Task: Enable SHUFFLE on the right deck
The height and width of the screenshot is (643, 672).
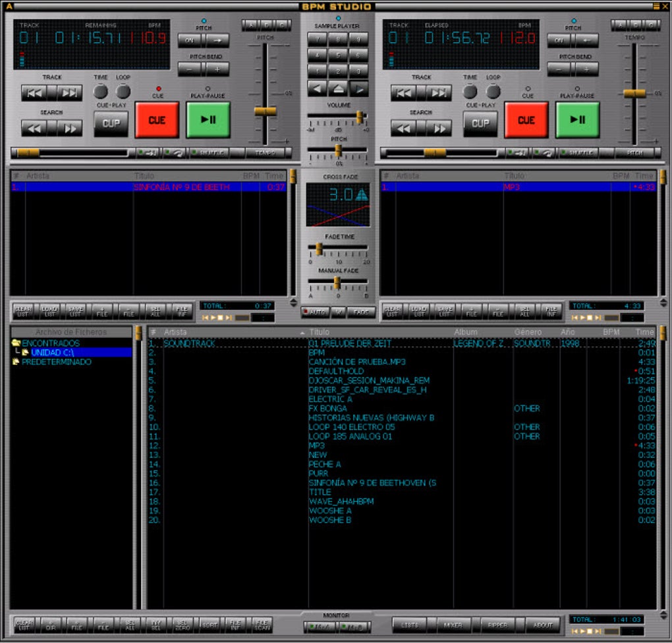Action: [578, 153]
